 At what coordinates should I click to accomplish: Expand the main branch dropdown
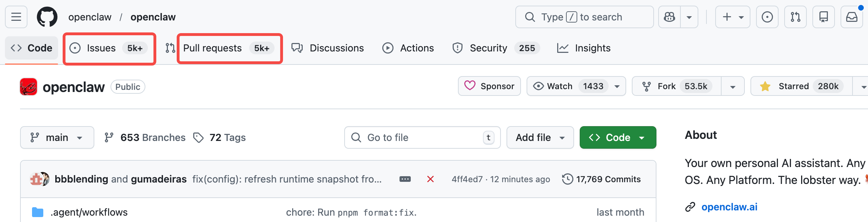[x=57, y=137]
